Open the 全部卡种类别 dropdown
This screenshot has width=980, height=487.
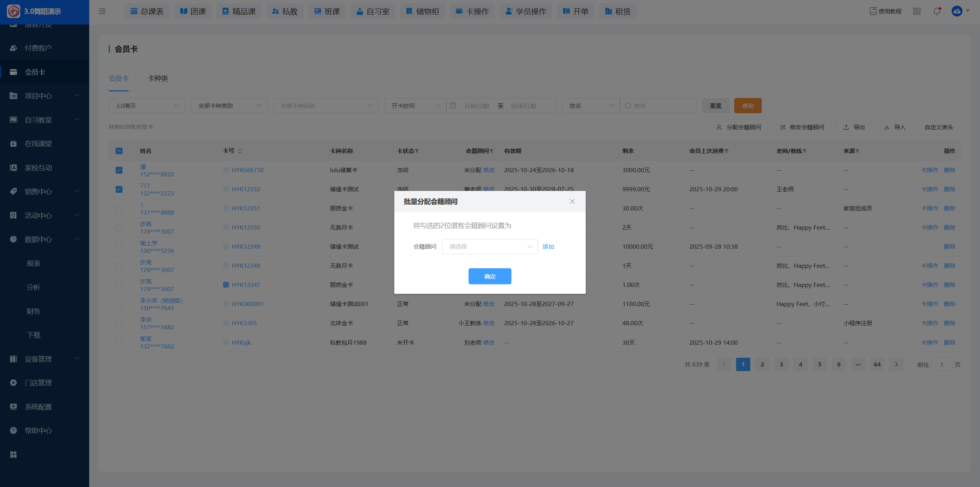click(229, 106)
